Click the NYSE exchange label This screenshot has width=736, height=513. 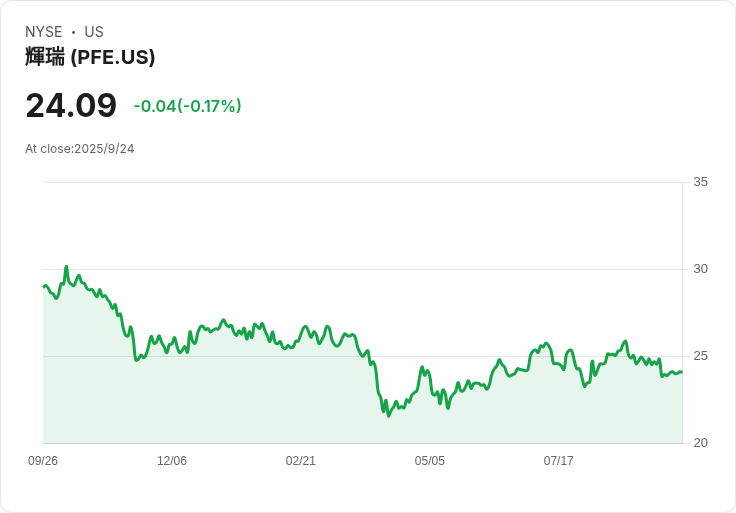(44, 32)
